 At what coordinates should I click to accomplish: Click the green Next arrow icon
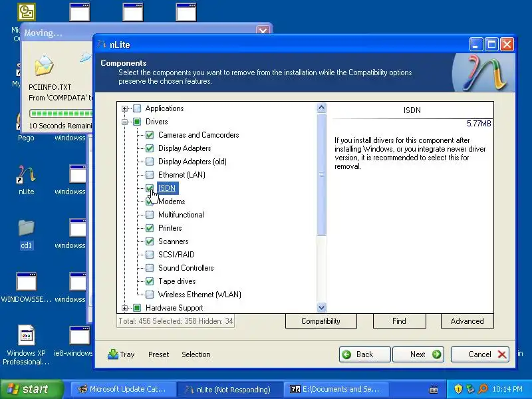click(x=437, y=354)
